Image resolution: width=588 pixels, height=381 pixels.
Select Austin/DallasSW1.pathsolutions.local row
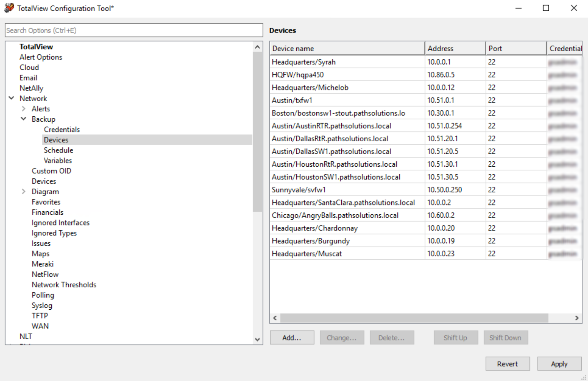[426, 152]
